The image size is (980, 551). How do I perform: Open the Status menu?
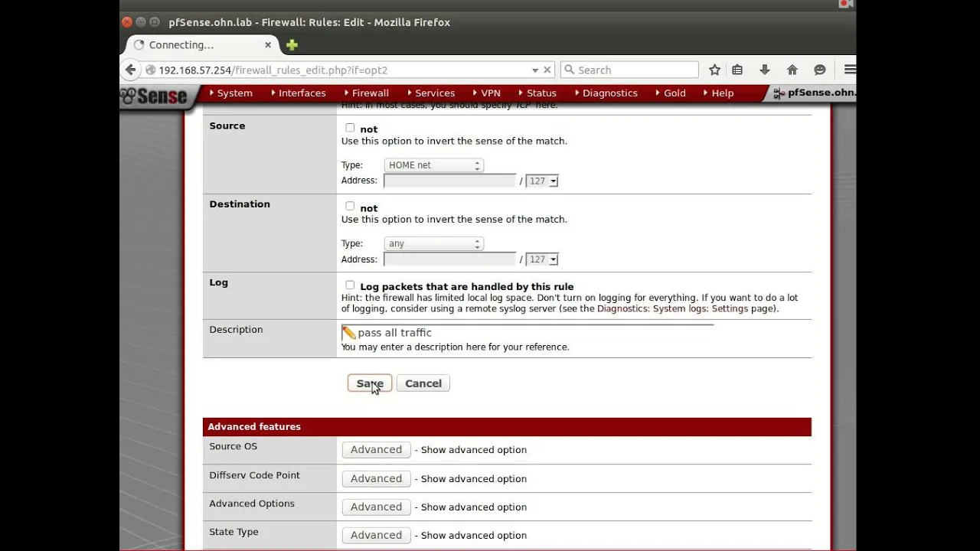[x=541, y=93]
